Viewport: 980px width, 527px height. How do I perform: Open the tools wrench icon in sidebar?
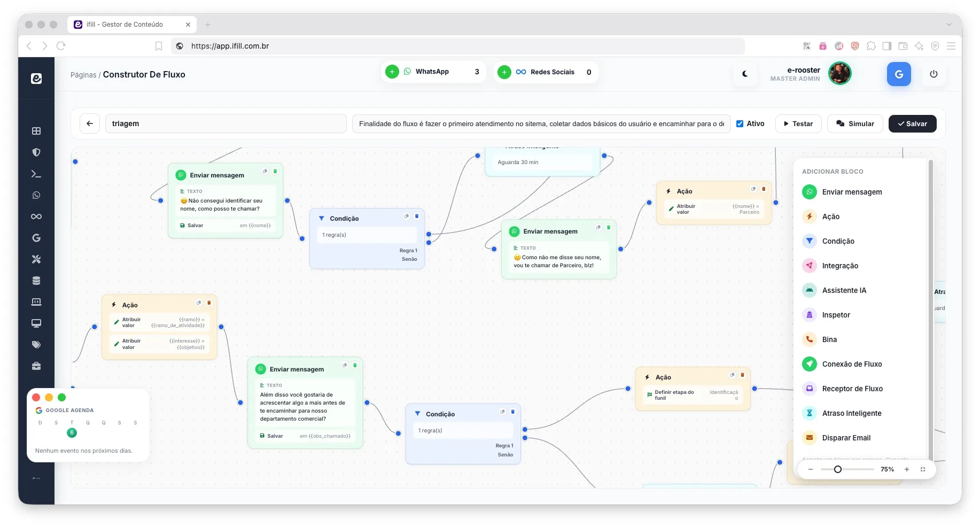pyautogui.click(x=36, y=259)
